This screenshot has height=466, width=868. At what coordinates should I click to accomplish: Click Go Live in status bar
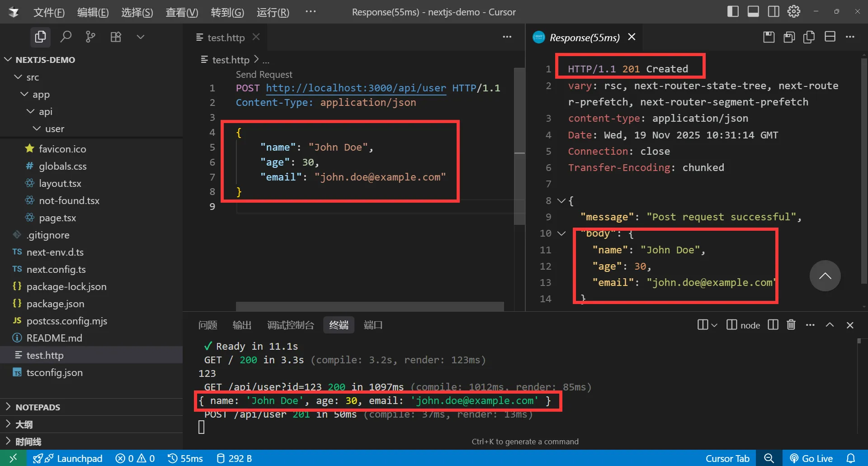click(811, 458)
